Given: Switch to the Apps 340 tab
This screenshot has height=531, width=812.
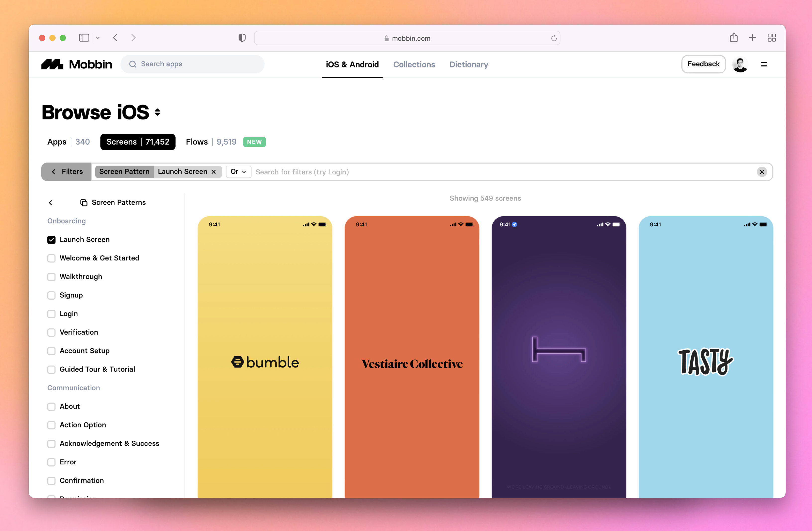Looking at the screenshot, I should [68, 142].
